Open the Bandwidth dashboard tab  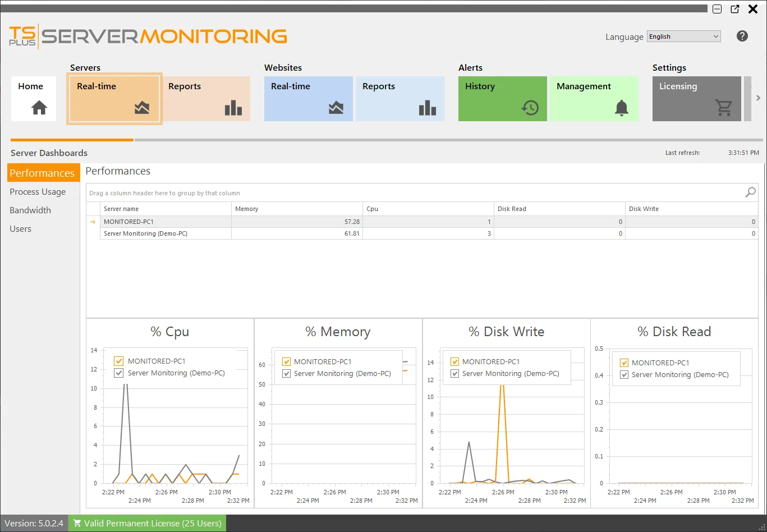point(30,210)
